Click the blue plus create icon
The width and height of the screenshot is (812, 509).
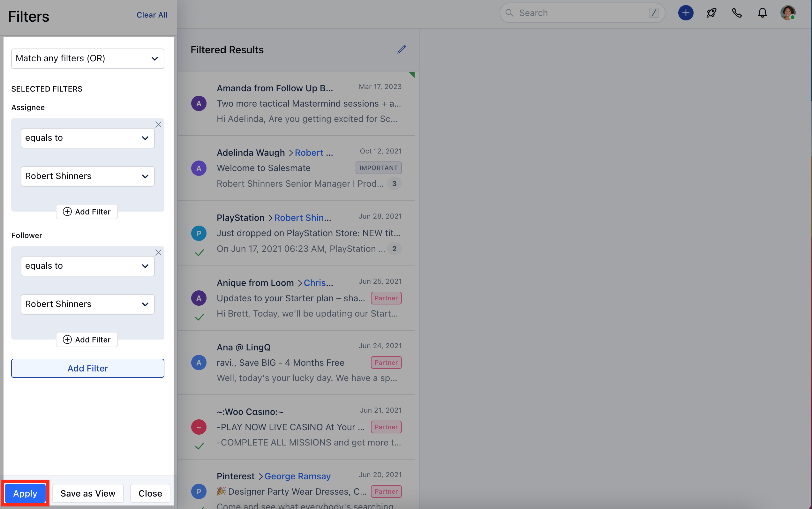[x=685, y=13]
